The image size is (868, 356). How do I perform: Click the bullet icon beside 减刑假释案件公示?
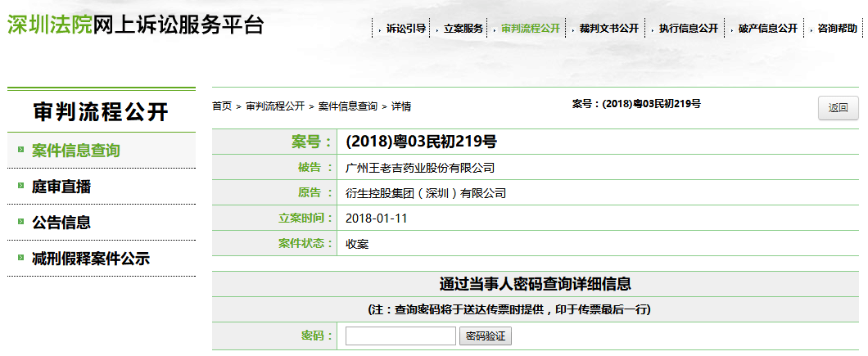(20, 259)
